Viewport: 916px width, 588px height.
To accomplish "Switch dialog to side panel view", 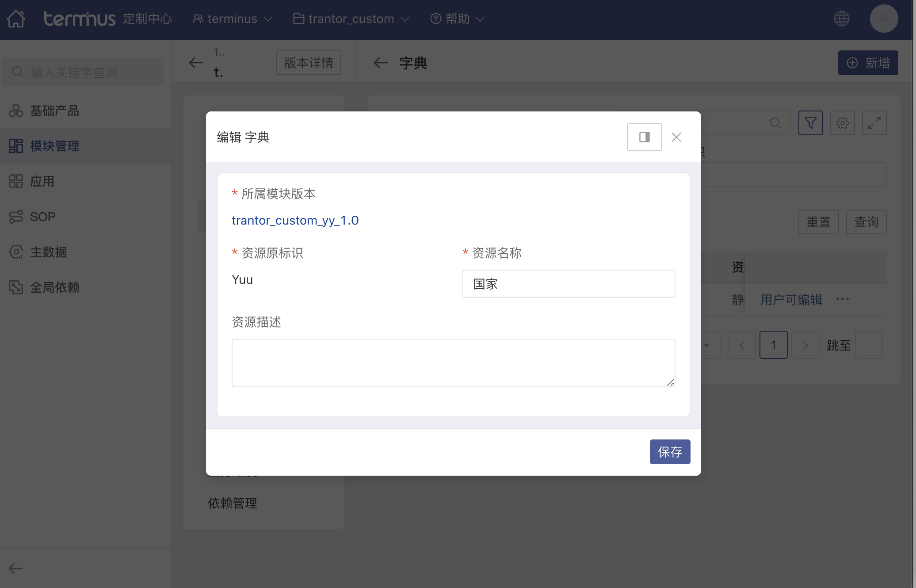I will pos(645,137).
